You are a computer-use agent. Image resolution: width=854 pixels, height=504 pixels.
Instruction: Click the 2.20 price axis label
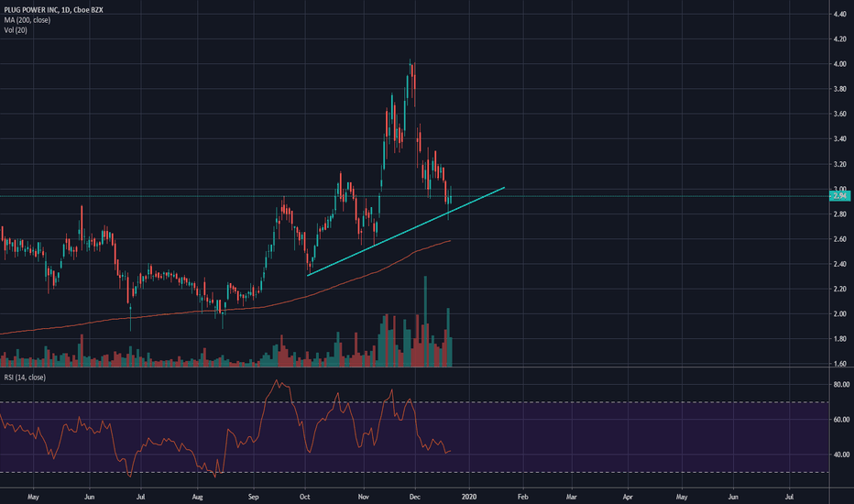point(839,290)
